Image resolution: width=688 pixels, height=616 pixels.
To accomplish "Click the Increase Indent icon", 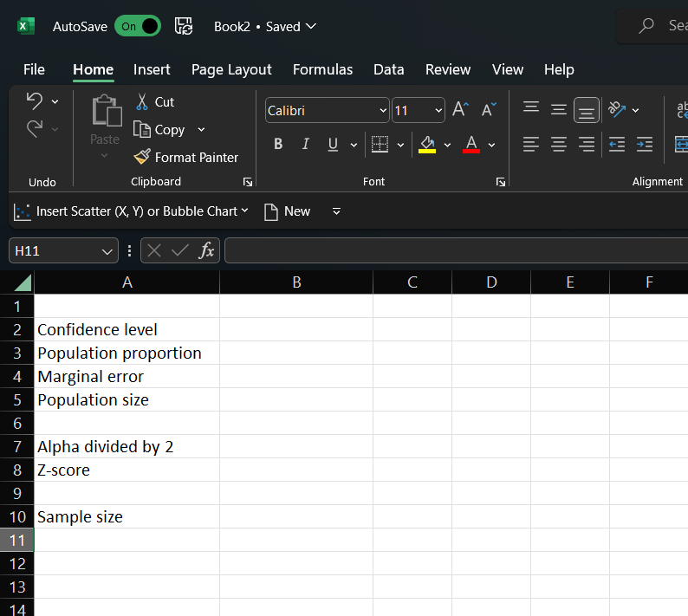I will (x=644, y=144).
